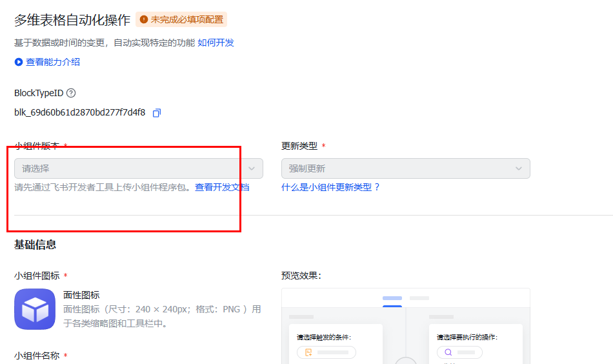Click the 小组件名称 field label

pos(37,356)
